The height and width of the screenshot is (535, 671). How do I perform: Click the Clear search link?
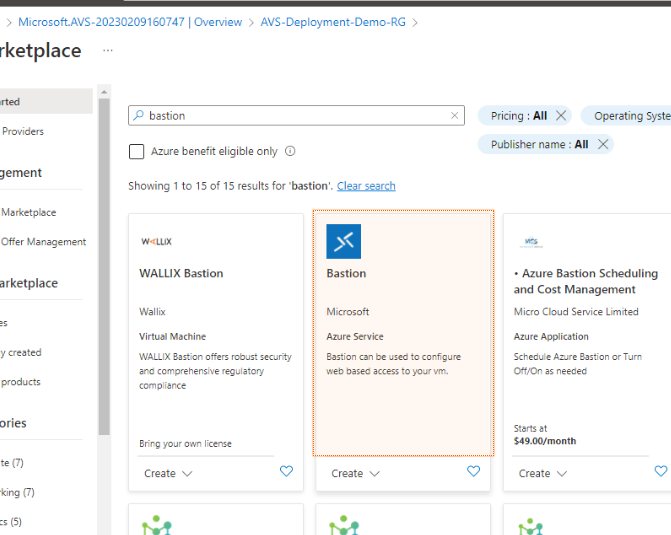pyautogui.click(x=366, y=186)
